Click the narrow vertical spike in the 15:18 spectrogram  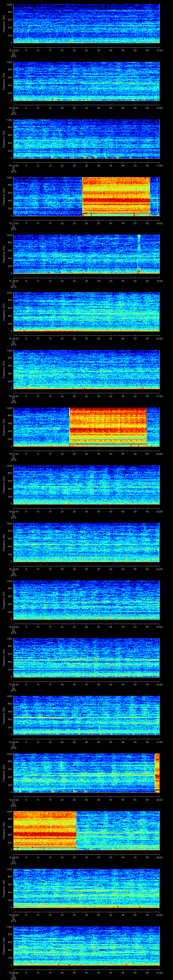[x=139, y=254]
